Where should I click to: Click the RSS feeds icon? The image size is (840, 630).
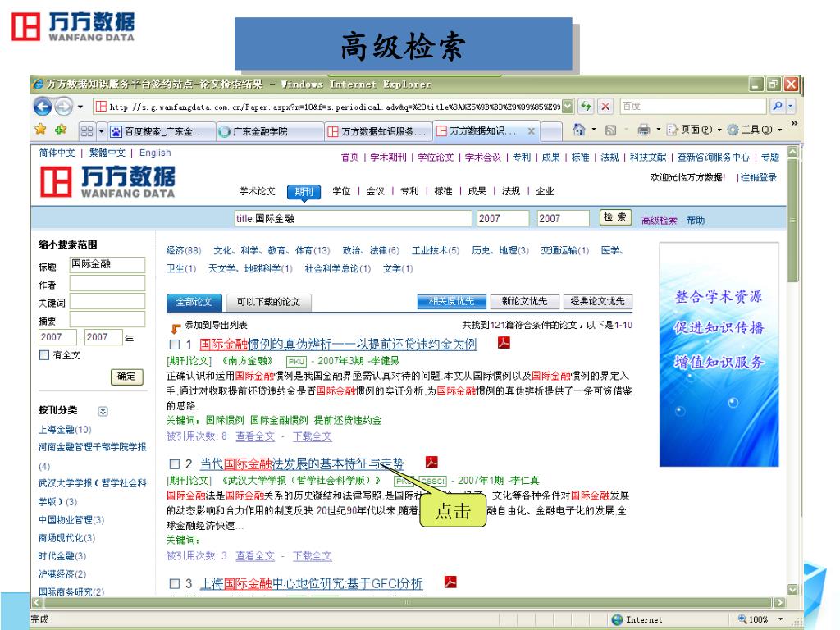[610, 130]
